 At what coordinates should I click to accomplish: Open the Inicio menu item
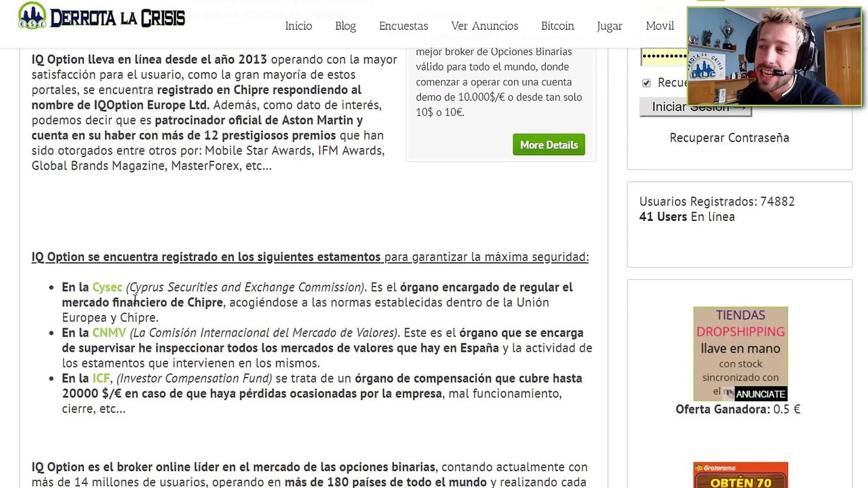298,26
